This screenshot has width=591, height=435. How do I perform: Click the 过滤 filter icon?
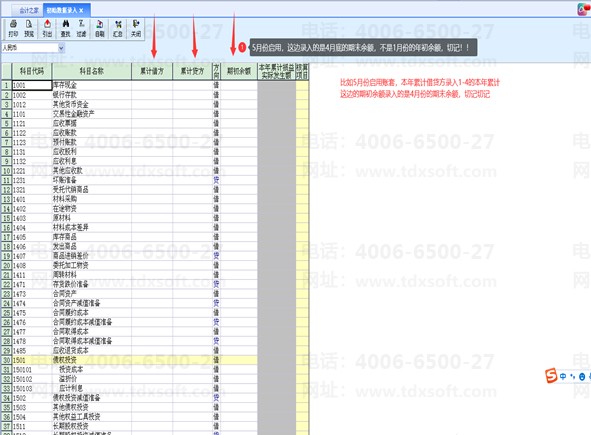pyautogui.click(x=81, y=28)
